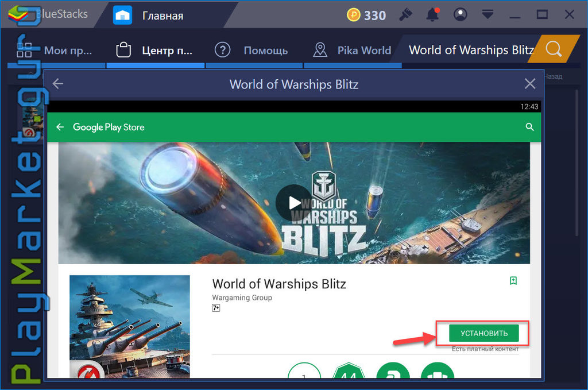This screenshot has width=588, height=390.
Task: Click the 7+ age rating badge
Action: 216,308
